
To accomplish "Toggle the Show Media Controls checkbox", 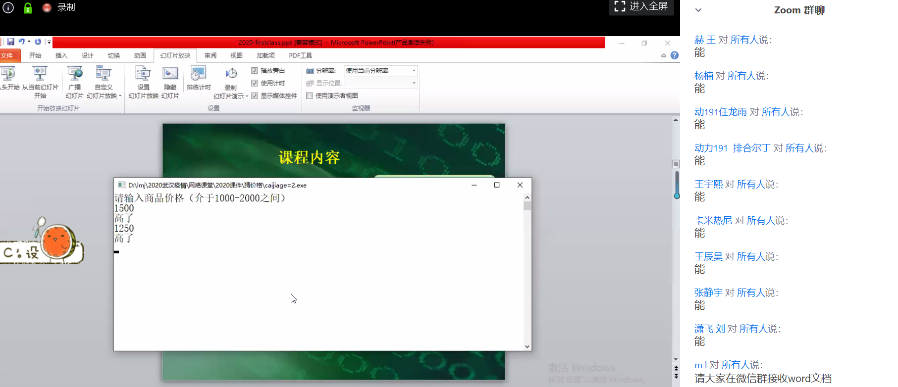I will (x=255, y=96).
